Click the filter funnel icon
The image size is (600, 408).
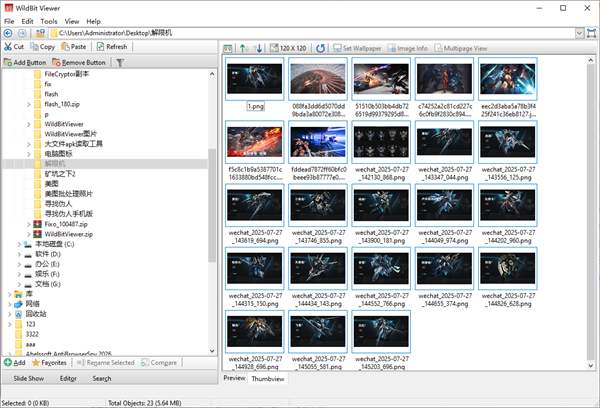click(121, 62)
